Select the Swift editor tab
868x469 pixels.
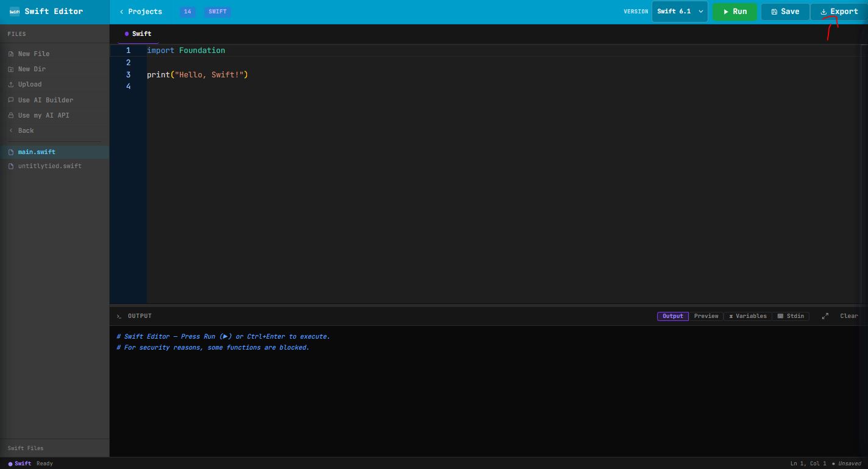138,34
